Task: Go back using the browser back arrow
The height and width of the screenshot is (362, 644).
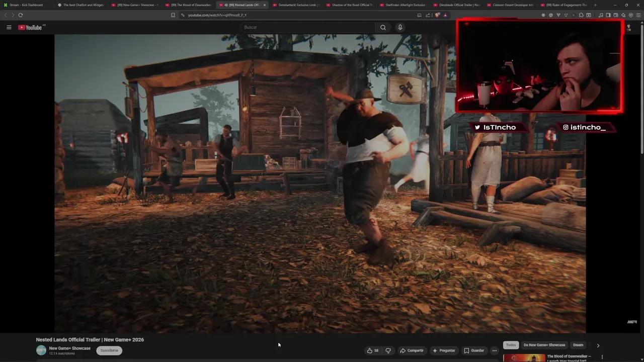Action: pyautogui.click(x=6, y=15)
